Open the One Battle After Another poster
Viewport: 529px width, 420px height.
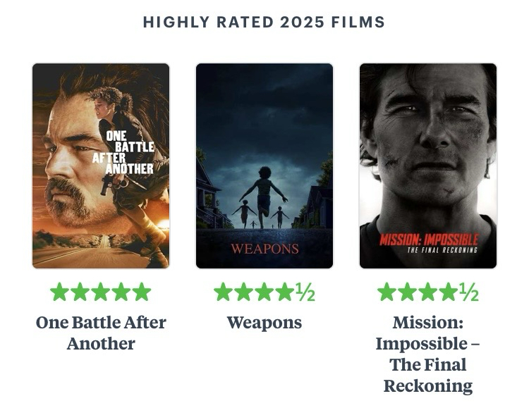coord(101,166)
